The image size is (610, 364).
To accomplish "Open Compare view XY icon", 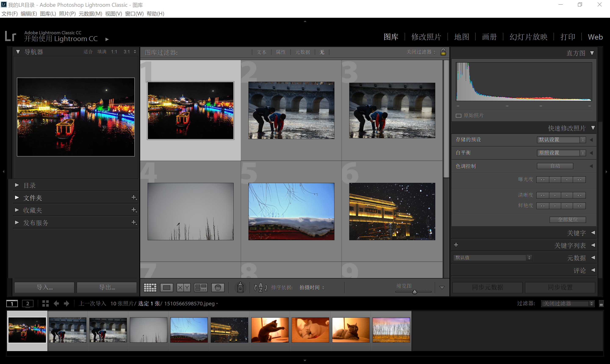I will click(183, 287).
